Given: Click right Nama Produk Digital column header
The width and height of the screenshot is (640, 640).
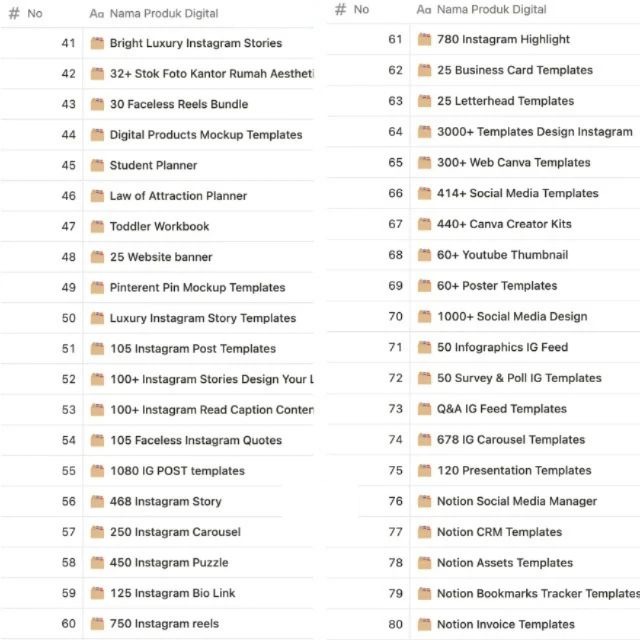Looking at the screenshot, I should coord(491,9).
